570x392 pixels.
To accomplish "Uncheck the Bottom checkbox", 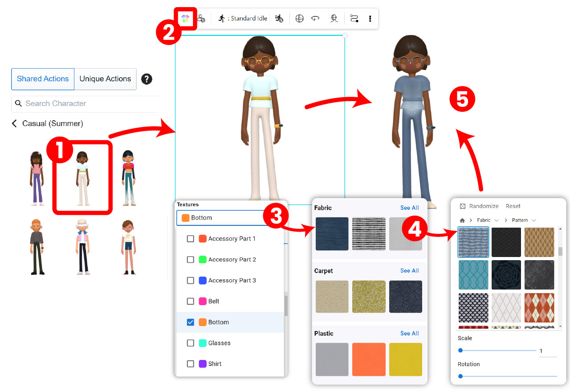I will tap(191, 322).
